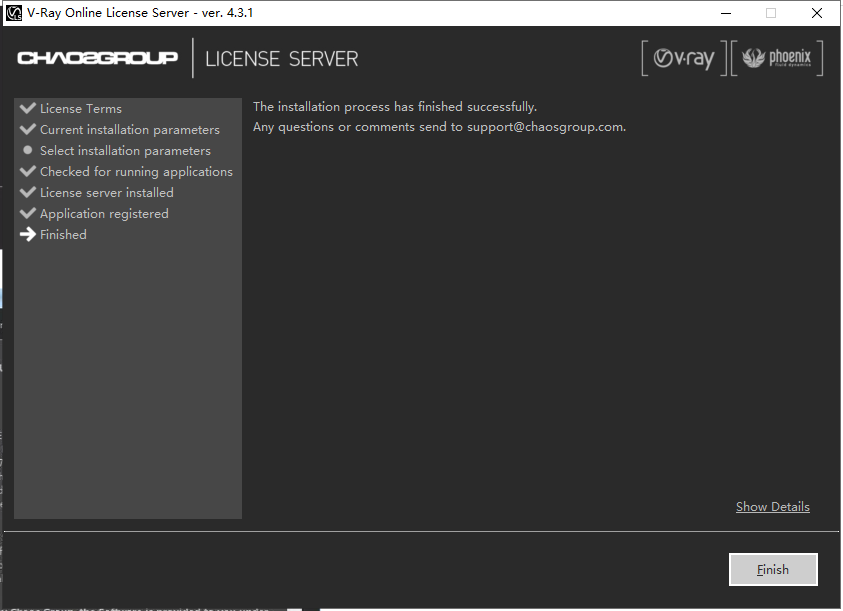Screen dimensions: 843x611
Task: Select the Select installation parameters step
Action: coord(125,151)
